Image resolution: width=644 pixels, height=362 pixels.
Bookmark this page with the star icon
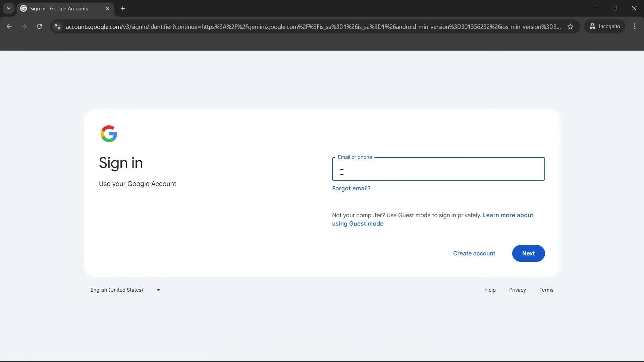coord(571,26)
